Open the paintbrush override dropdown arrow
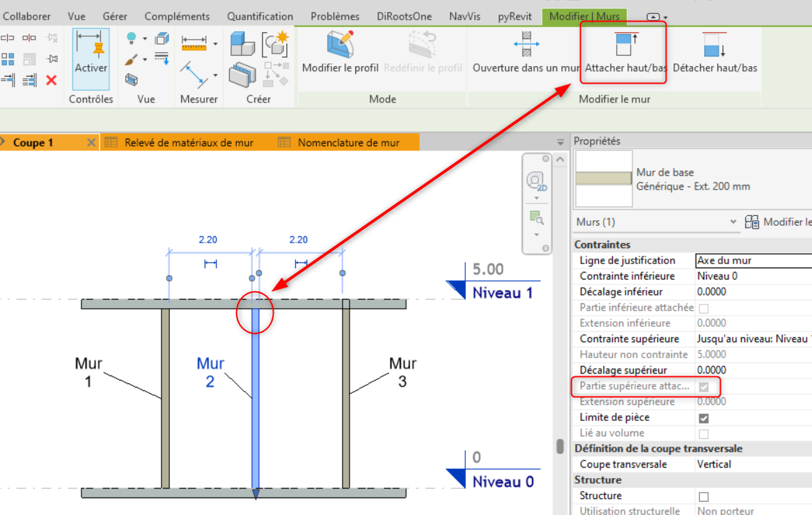The height and width of the screenshot is (515, 812). click(145, 60)
